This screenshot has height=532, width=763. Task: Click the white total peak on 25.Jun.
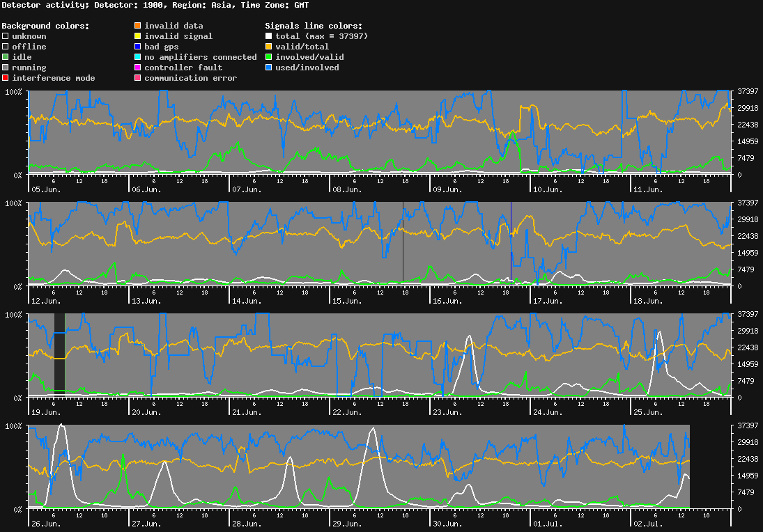659,332
